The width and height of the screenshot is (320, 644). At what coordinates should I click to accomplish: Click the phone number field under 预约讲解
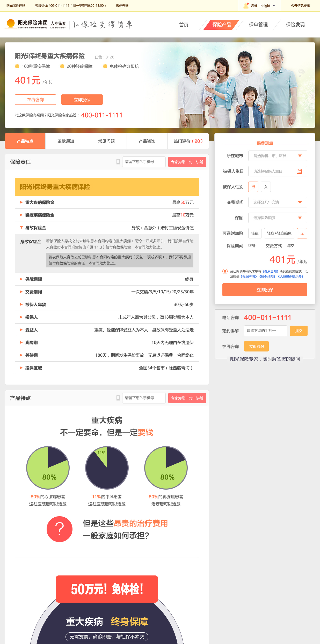tap(265, 331)
